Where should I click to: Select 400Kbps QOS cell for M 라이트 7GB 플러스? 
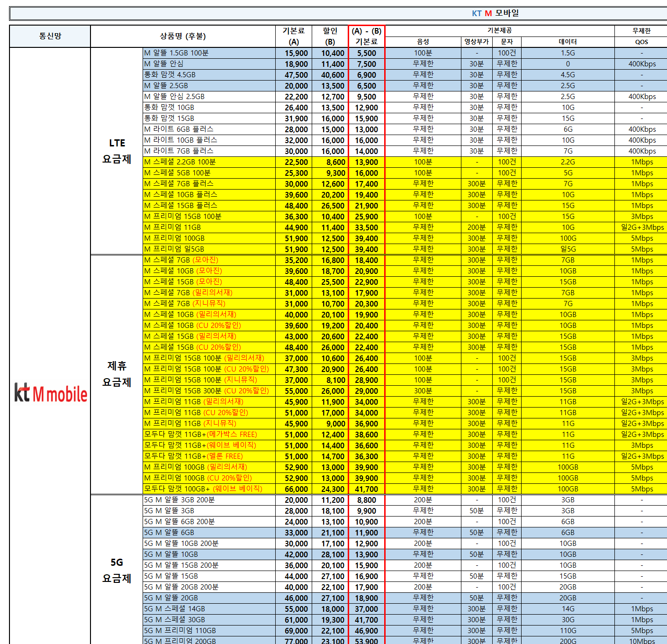tap(642, 151)
